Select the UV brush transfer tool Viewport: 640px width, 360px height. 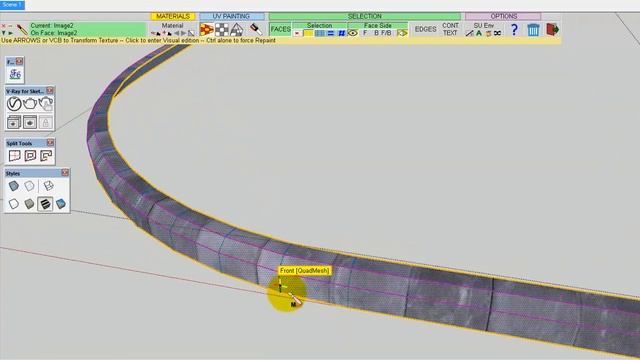256,29
